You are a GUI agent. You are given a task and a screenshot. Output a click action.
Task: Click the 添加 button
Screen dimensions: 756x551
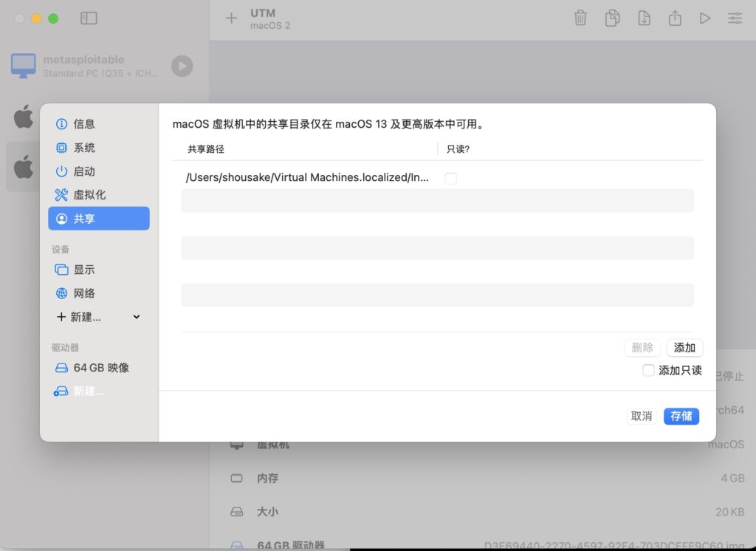click(x=684, y=348)
